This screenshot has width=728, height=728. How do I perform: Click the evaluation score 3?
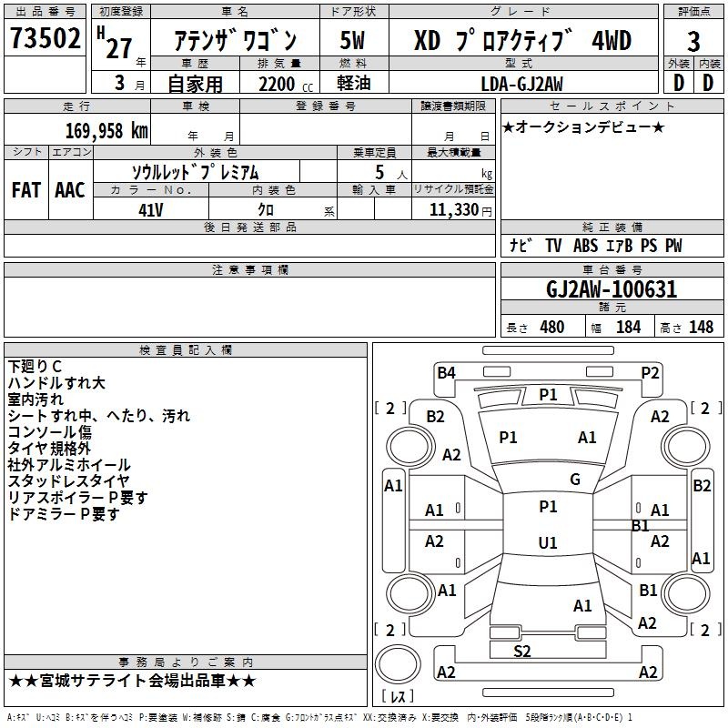693,42
